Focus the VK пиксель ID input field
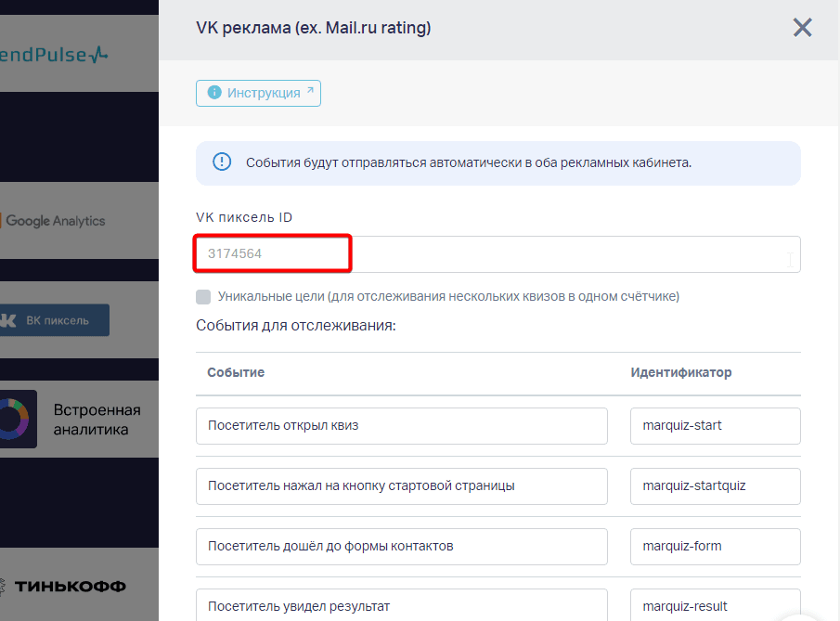This screenshot has height=621, width=840. (498, 254)
